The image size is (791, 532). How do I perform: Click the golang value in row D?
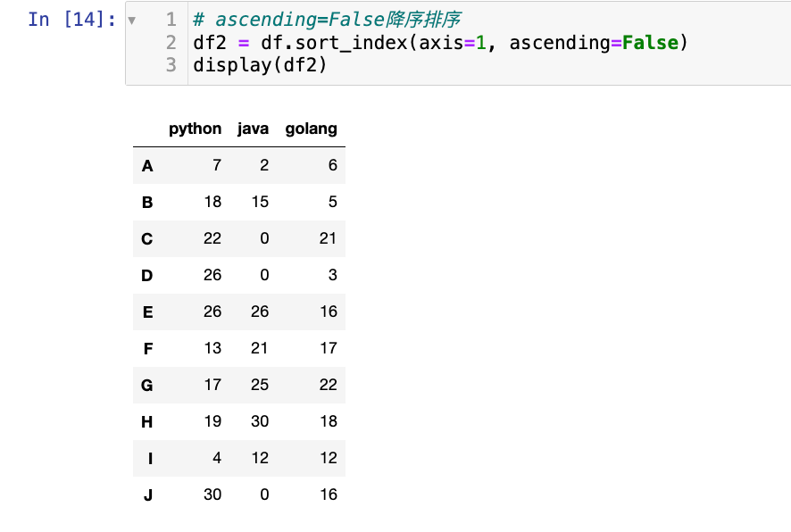point(332,275)
